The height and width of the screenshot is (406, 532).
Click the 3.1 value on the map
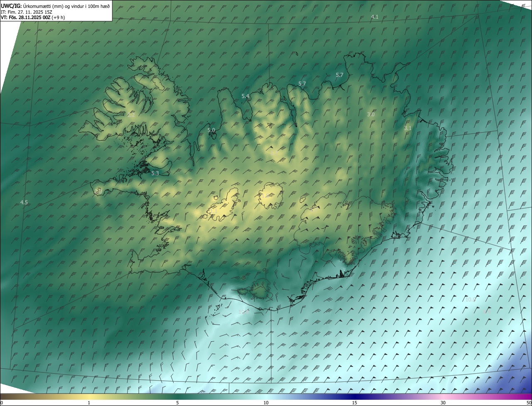[x=407, y=128]
